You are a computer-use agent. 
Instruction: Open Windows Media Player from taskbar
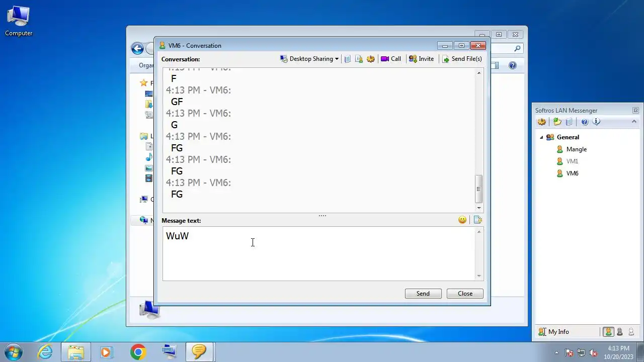(107, 352)
